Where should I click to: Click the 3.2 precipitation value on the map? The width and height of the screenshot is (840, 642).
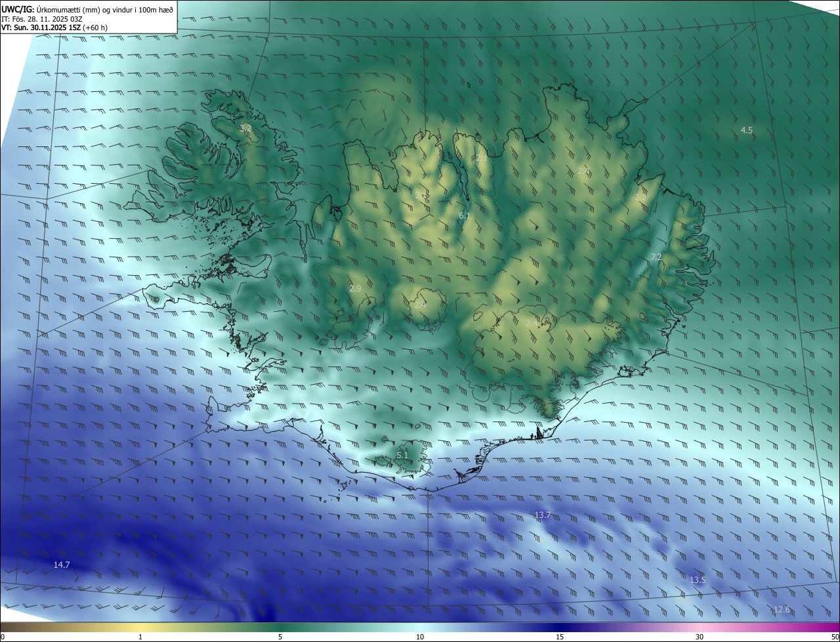tap(245, 128)
